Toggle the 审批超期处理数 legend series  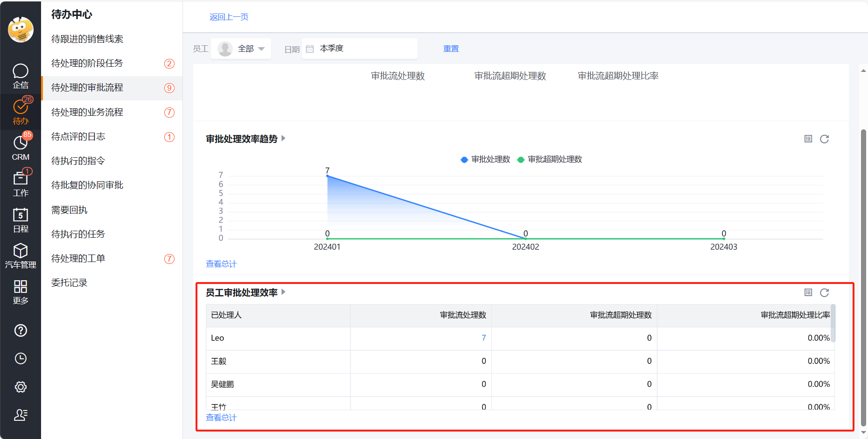(550, 159)
